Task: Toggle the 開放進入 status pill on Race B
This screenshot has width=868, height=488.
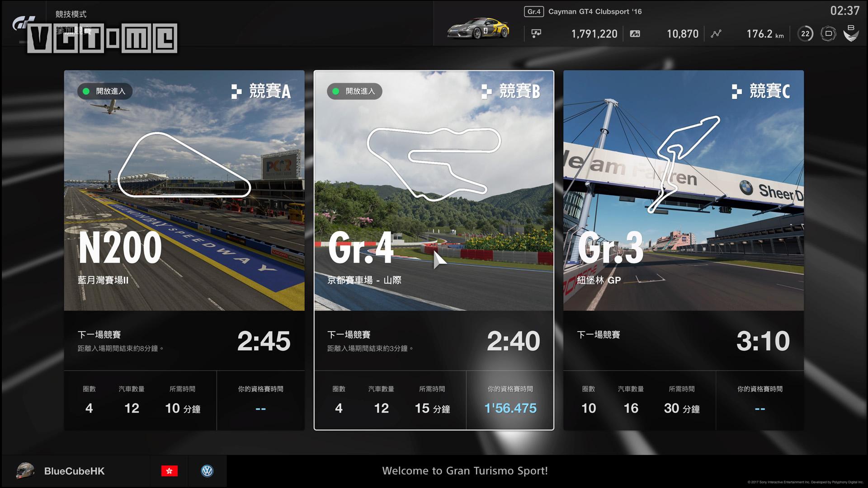Action: (355, 91)
